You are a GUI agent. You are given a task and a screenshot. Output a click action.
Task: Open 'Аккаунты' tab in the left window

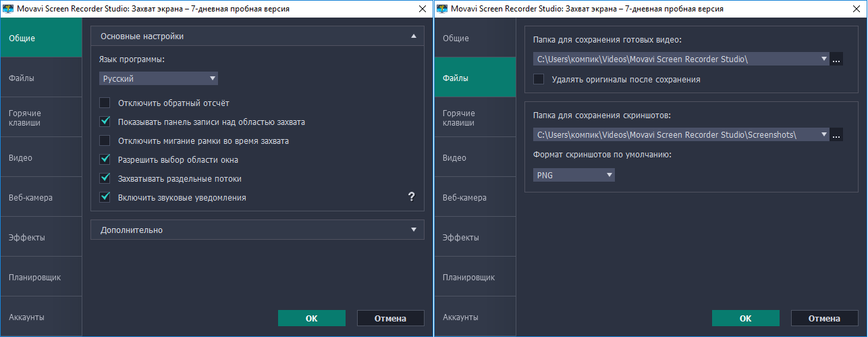(x=41, y=317)
